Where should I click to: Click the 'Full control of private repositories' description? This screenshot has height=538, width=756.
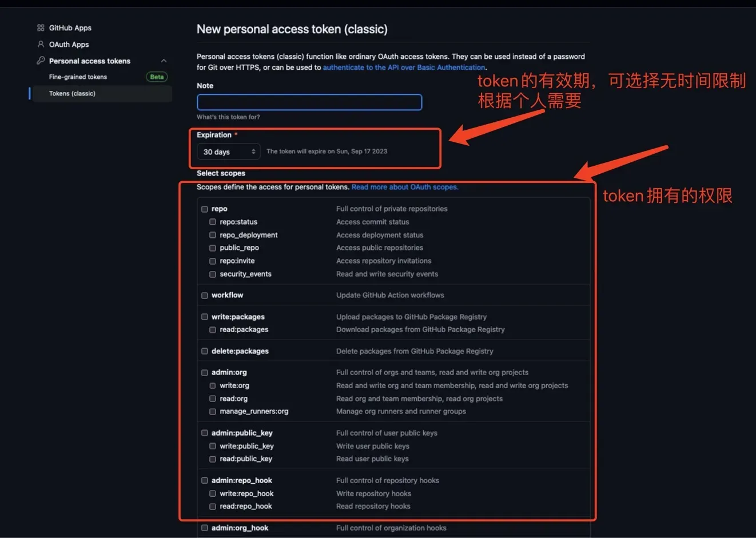click(392, 209)
